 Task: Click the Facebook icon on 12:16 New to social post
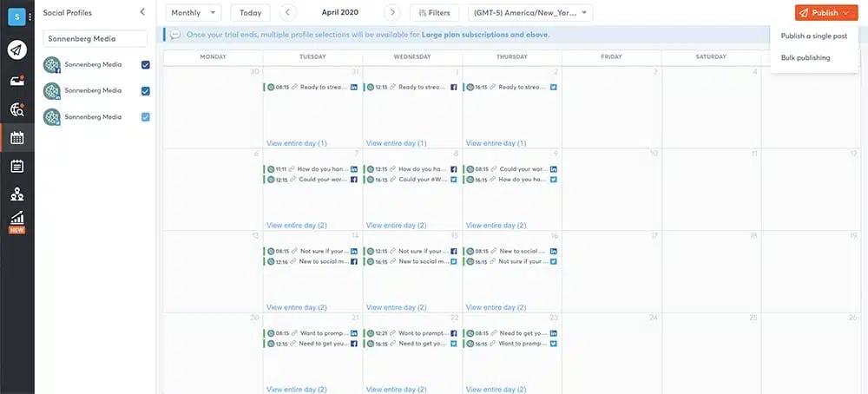354,261
